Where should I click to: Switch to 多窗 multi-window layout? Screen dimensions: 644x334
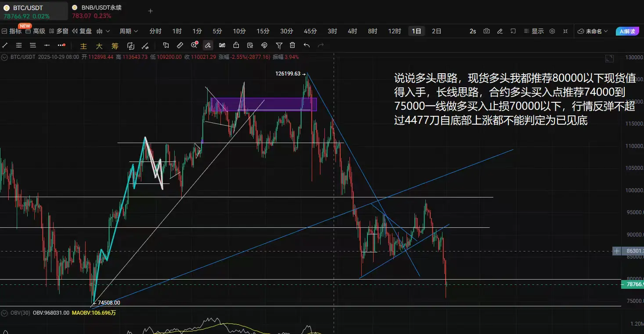point(59,31)
